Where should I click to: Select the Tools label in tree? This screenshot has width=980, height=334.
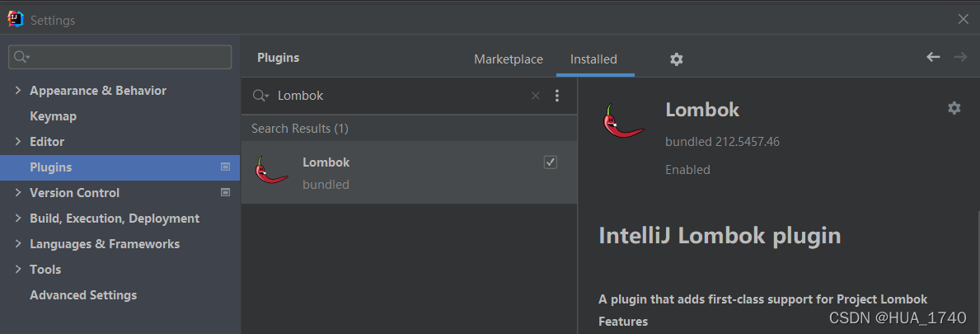point(45,270)
